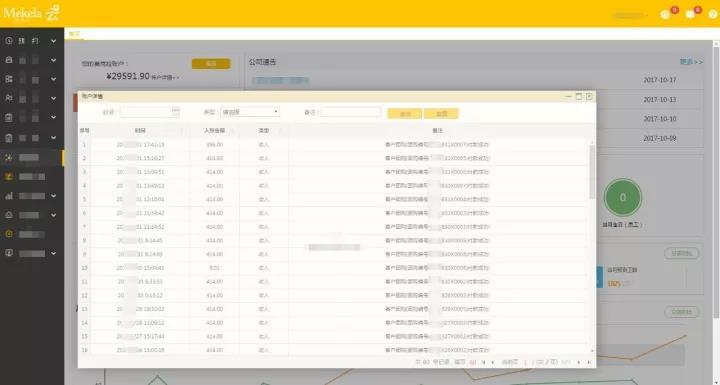Click the ¥29591.90 balance amount
This screenshot has width=720, height=385.
pyautogui.click(x=128, y=76)
